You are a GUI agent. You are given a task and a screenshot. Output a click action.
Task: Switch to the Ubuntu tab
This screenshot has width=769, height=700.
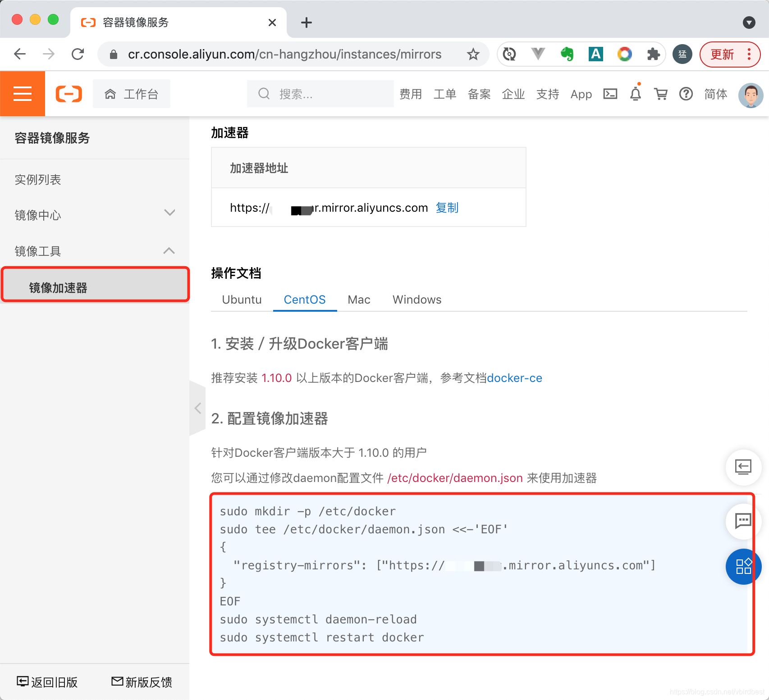coord(242,300)
